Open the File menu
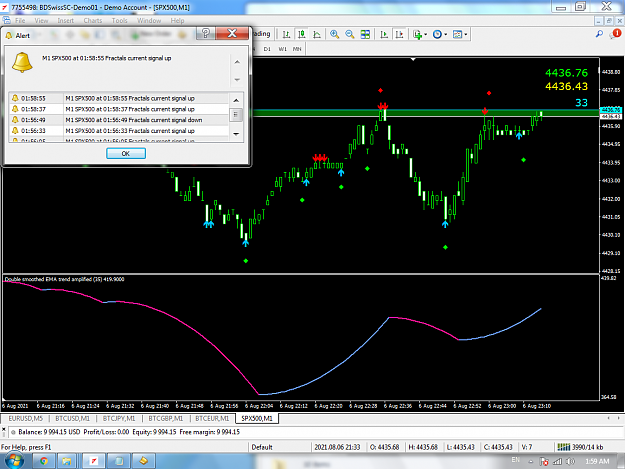 pos(20,20)
